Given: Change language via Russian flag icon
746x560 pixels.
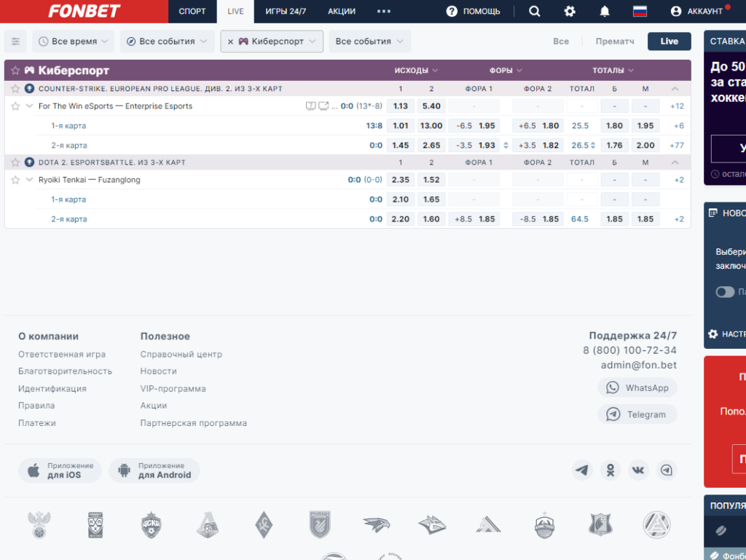Looking at the screenshot, I should pos(640,11).
